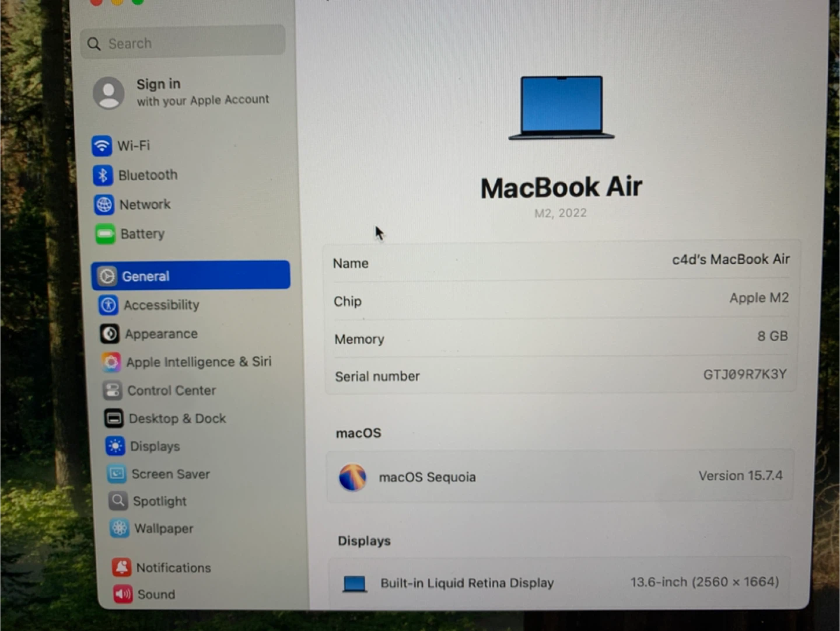Select the General sidebar item
The width and height of the screenshot is (840, 631).
click(191, 276)
